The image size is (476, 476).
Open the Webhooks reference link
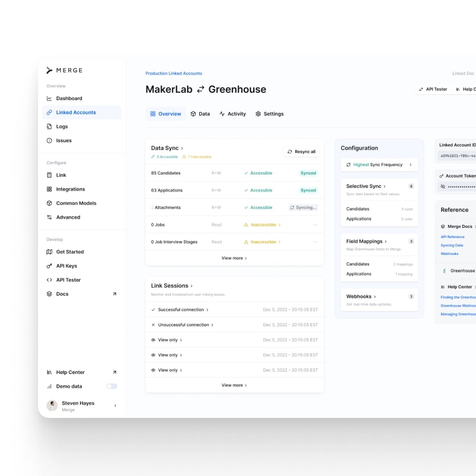450,254
